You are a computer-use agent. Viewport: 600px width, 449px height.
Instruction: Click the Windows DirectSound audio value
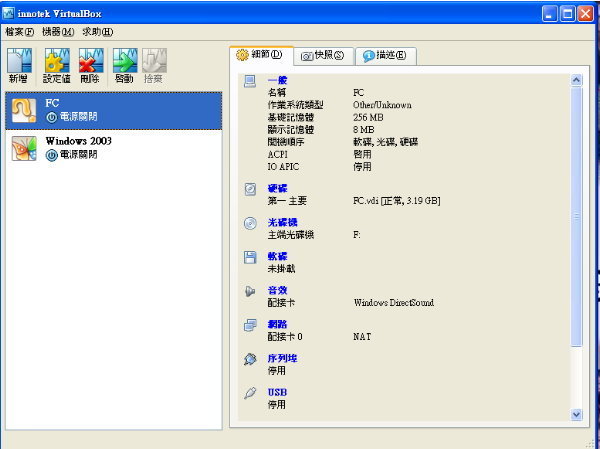pyautogui.click(x=394, y=302)
